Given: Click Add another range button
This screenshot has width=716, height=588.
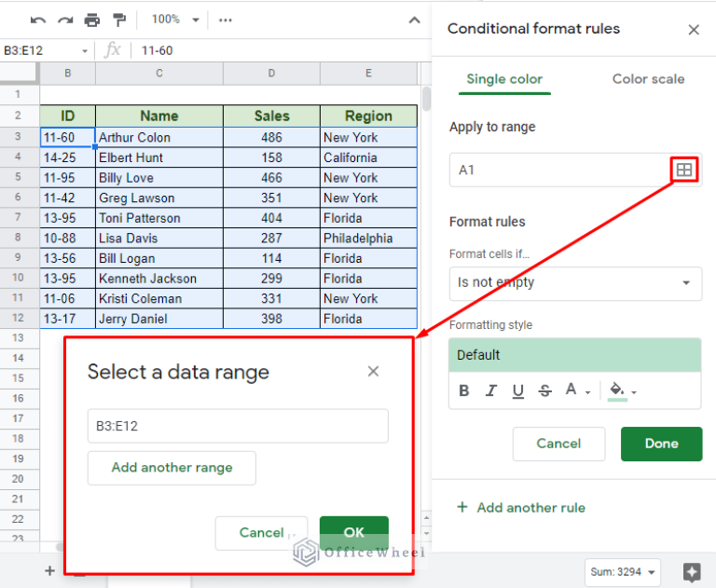Looking at the screenshot, I should point(172,468).
